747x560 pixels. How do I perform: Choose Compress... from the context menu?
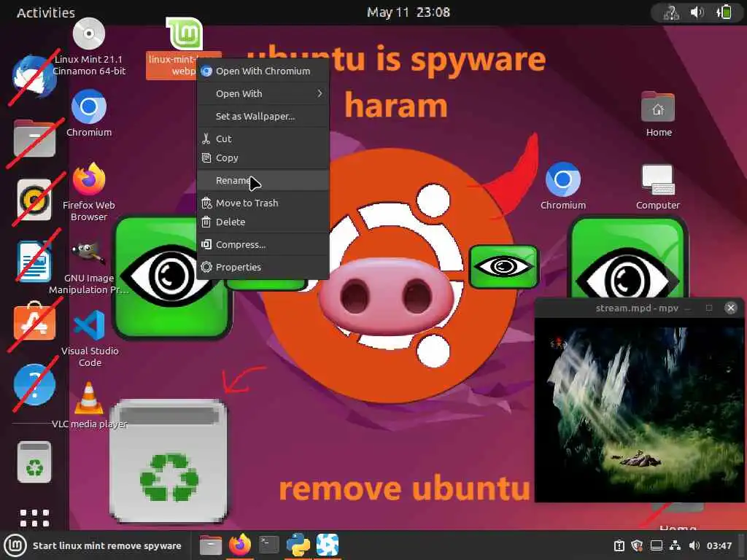[x=263, y=244]
